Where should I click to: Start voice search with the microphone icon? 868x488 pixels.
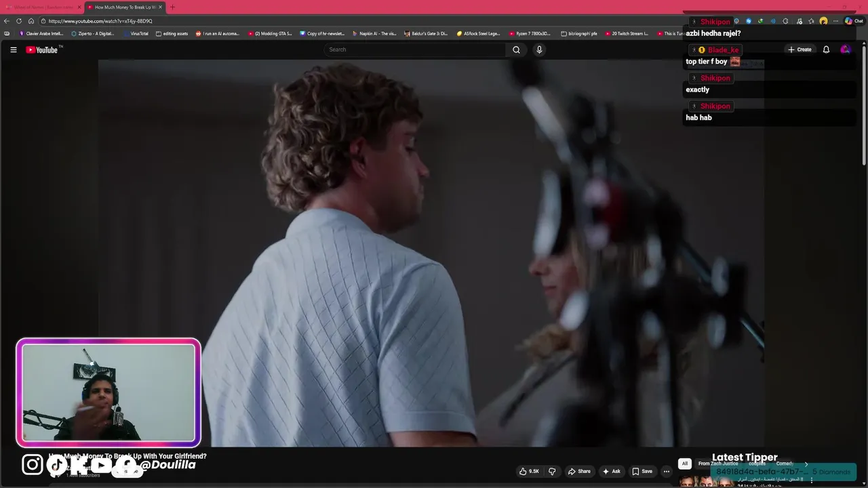point(539,49)
